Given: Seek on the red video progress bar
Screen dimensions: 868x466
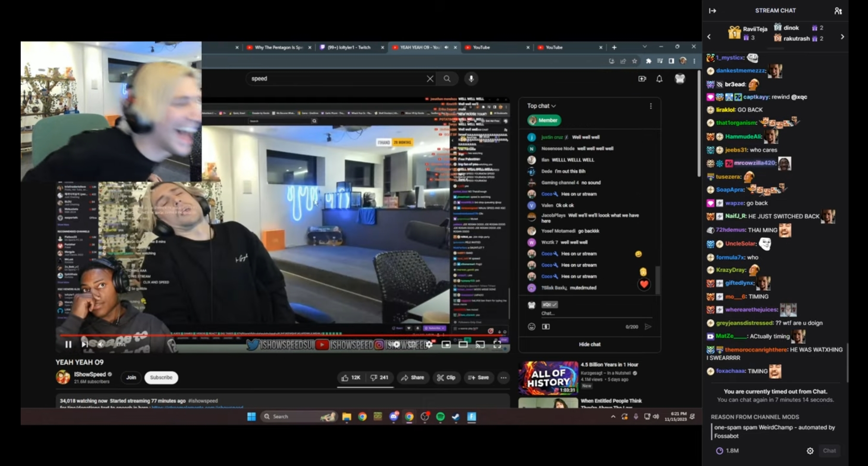Looking at the screenshot, I should coord(282,335).
